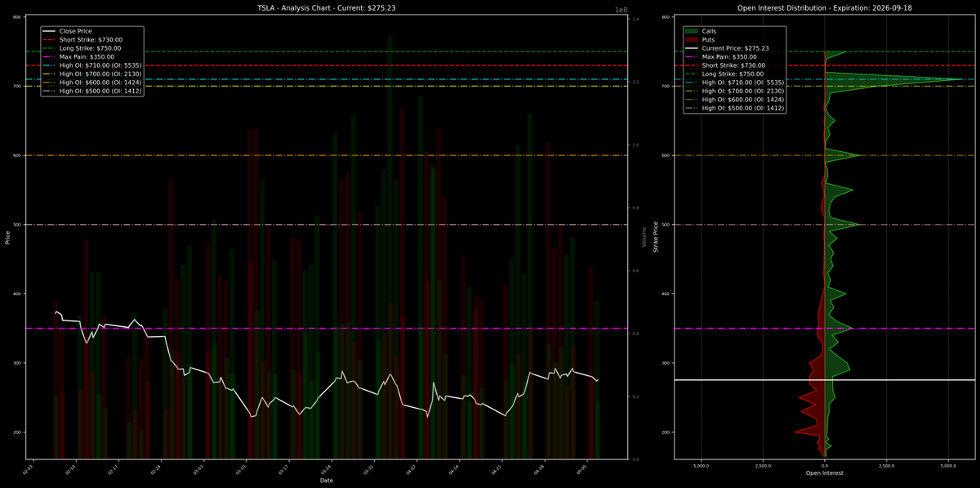Click the TSLA Analysis Chart title
980x488 pixels.
coord(327,8)
